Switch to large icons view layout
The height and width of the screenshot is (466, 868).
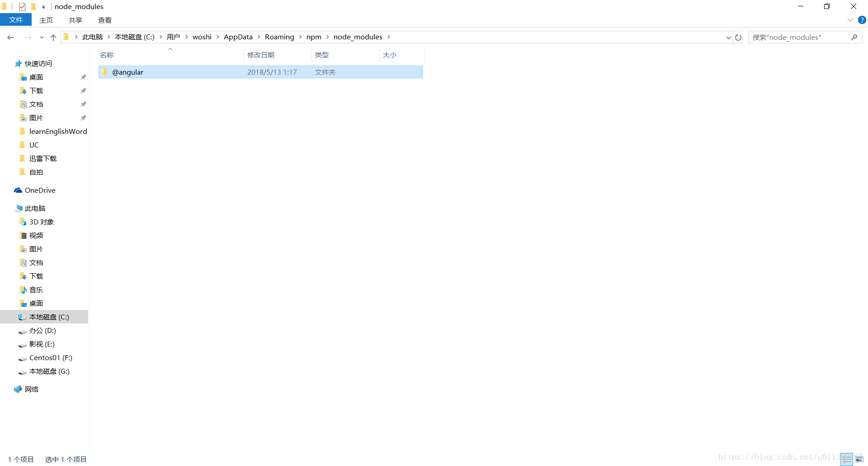[859, 459]
